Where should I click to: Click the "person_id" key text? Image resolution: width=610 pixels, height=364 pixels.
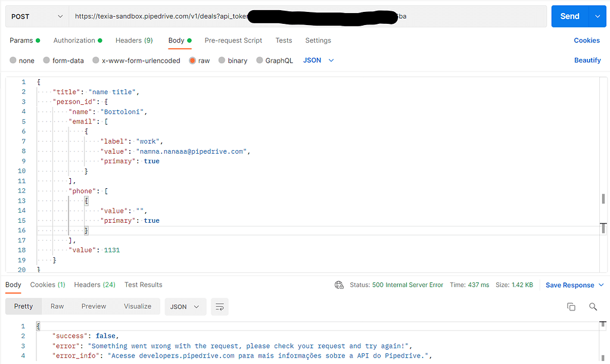pos(74,102)
